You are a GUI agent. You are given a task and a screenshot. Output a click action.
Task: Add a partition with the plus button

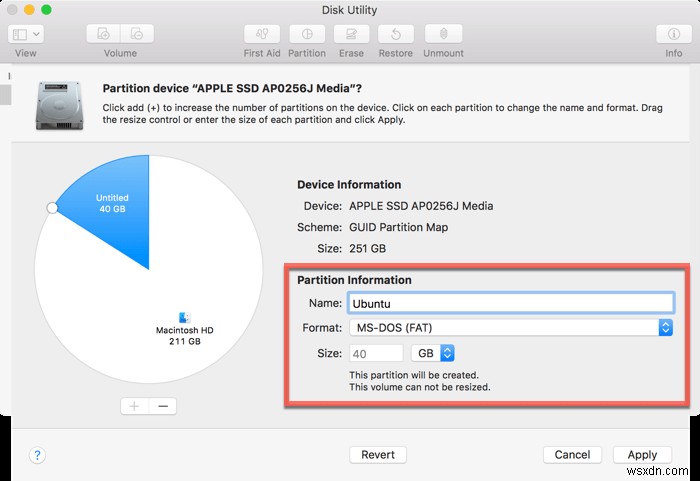pyautogui.click(x=134, y=406)
